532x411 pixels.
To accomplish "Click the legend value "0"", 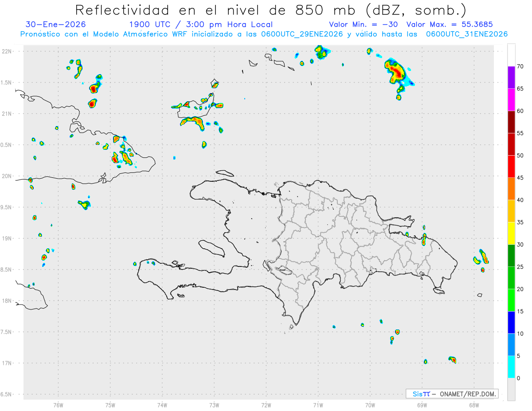I will 519,378.
